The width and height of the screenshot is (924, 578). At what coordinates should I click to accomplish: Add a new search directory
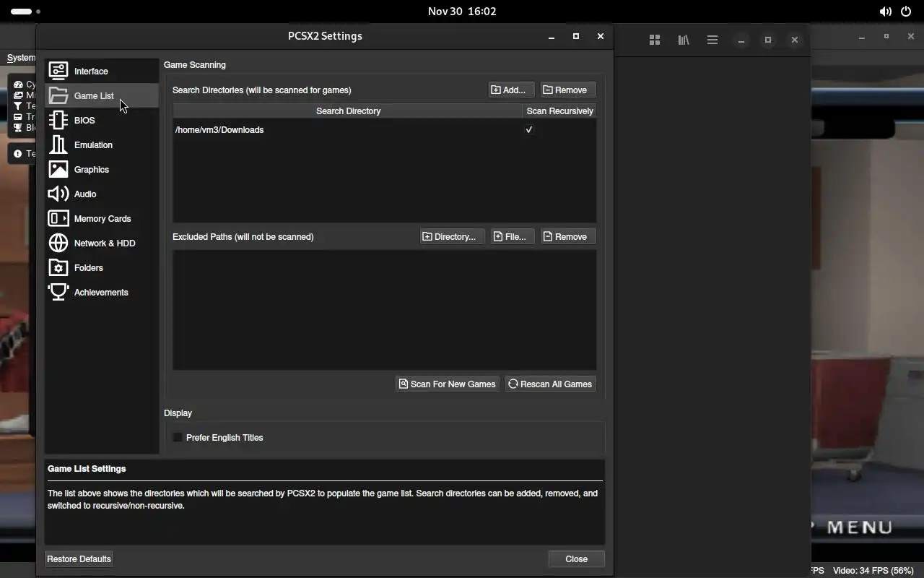[x=511, y=90]
